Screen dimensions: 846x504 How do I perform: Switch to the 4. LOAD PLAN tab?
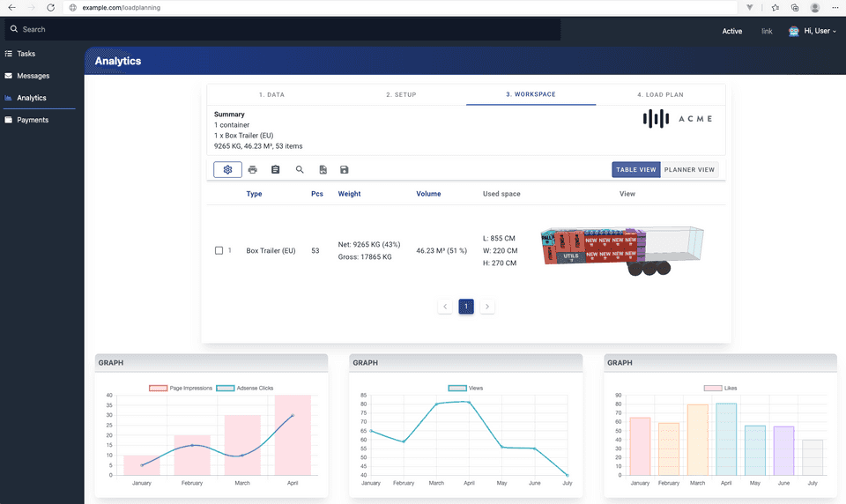point(660,94)
